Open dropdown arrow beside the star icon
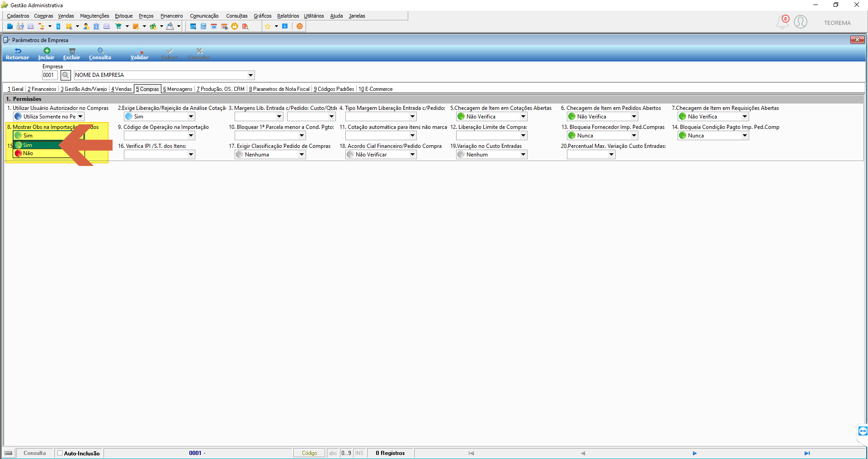The width and height of the screenshot is (868, 459). click(276, 26)
